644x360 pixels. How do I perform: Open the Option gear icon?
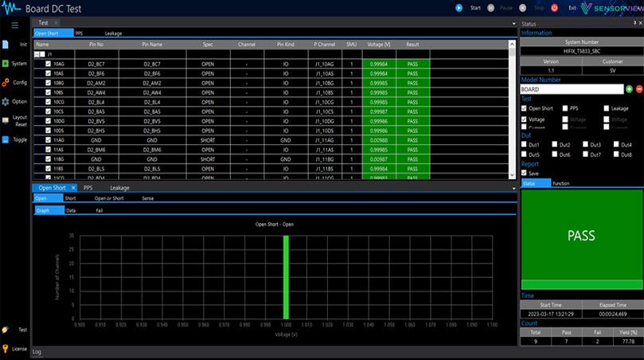6,101
